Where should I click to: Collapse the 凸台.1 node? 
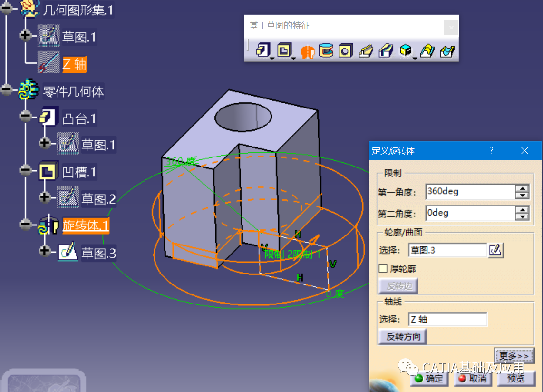26,116
